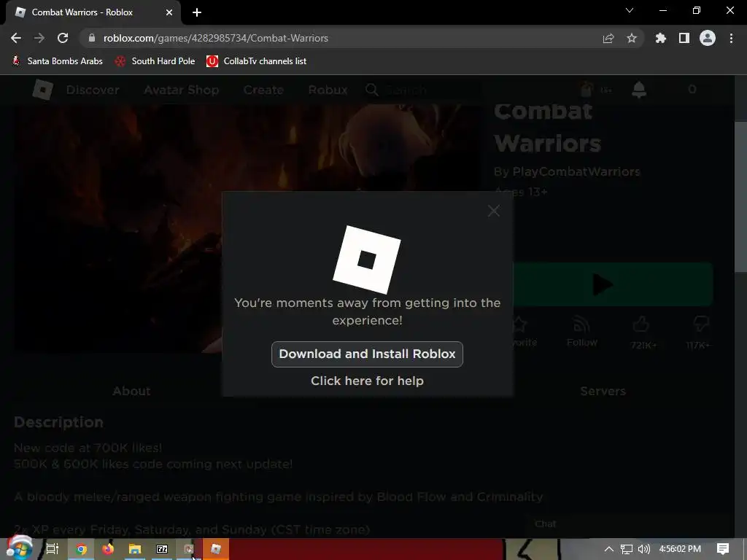Open the volume tray icon
The height and width of the screenshot is (560, 747).
pos(643,549)
